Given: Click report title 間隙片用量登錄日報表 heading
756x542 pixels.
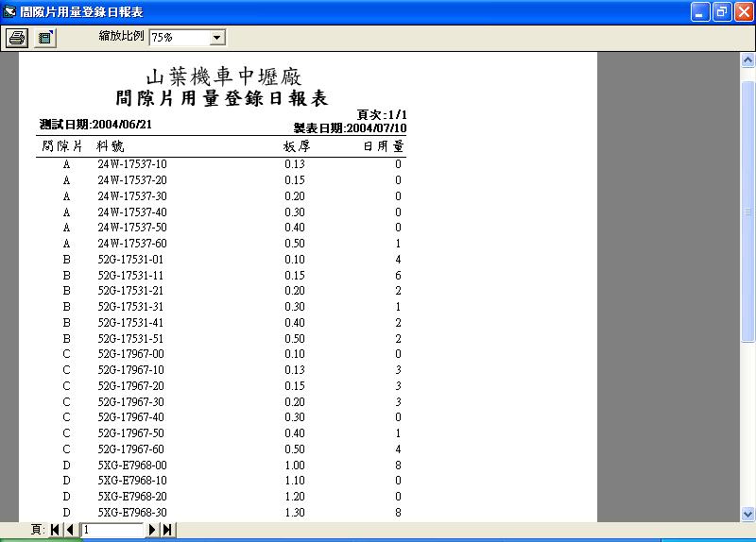Looking at the screenshot, I should tap(222, 98).
